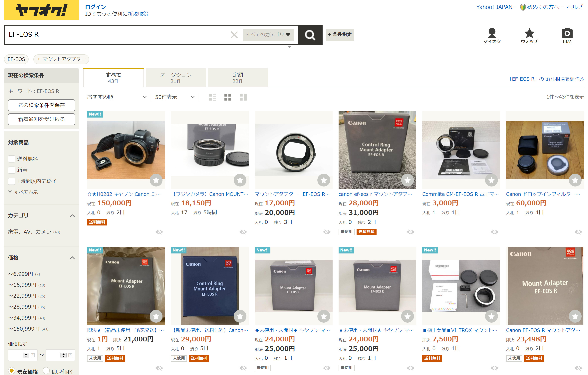This screenshot has height=375, width=588.
Task: Switch to list view layout icon
Action: click(212, 97)
